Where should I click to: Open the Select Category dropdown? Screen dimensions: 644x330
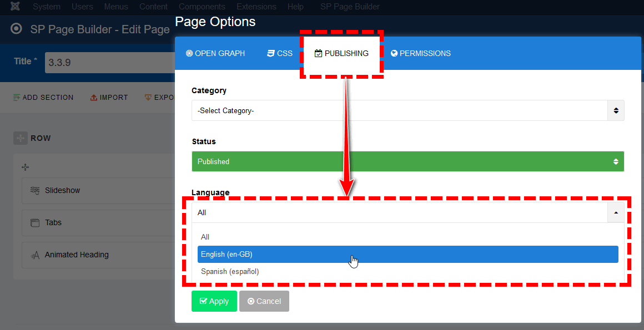408,110
